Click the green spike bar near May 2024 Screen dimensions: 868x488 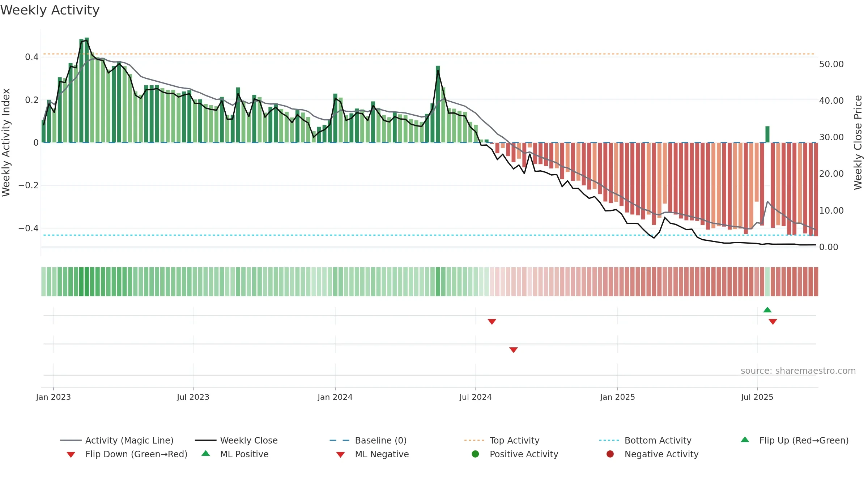(438, 104)
